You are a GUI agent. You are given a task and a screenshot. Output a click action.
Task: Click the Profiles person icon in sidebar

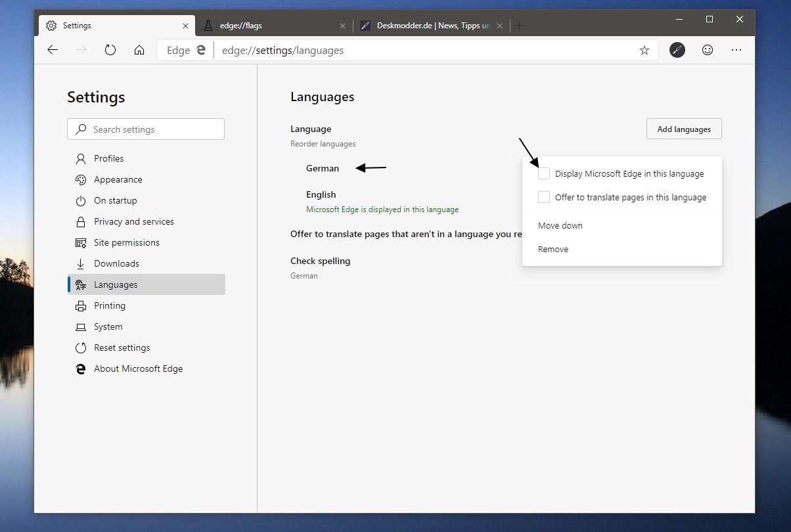click(81, 158)
